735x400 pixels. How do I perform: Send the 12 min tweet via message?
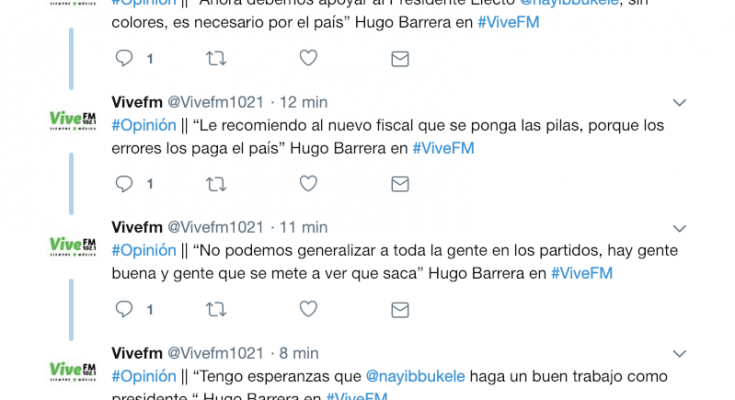tap(400, 184)
